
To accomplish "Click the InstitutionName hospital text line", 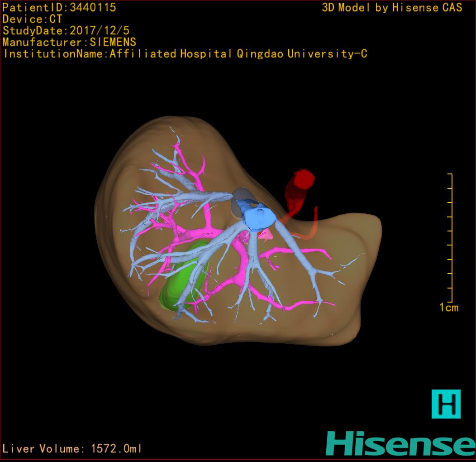I will point(185,54).
